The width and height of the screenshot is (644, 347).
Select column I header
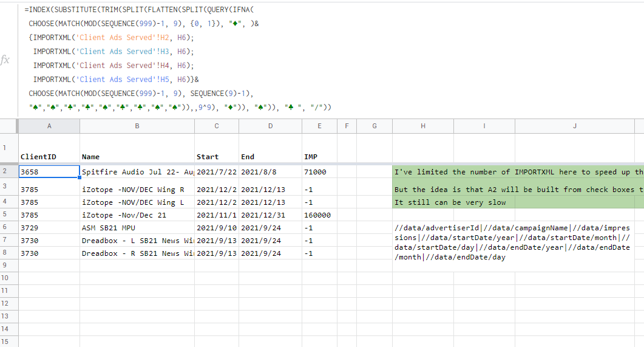pyautogui.click(x=484, y=126)
